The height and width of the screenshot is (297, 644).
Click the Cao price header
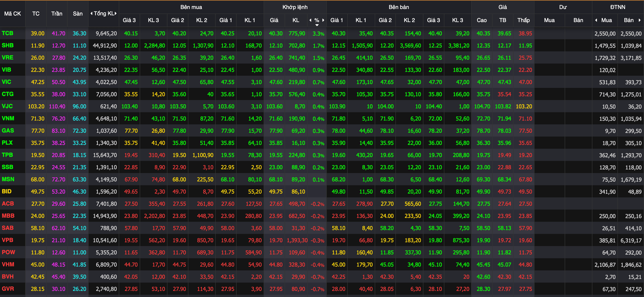(482, 20)
